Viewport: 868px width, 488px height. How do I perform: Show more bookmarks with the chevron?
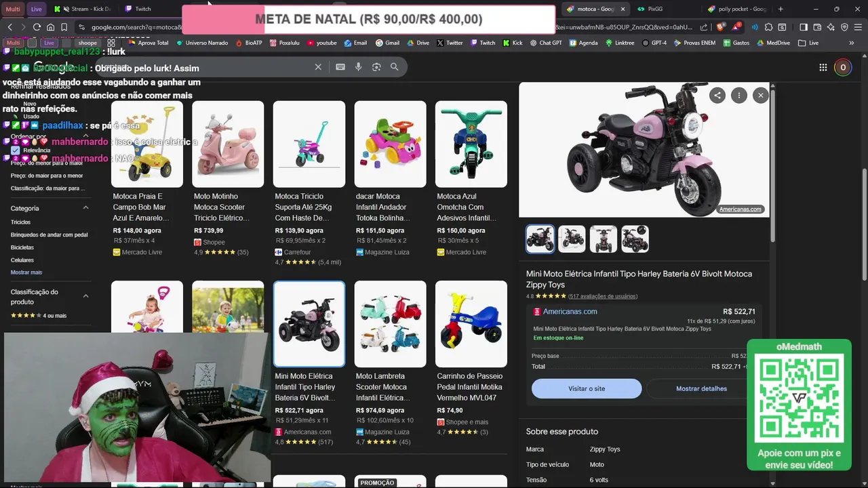[852, 43]
